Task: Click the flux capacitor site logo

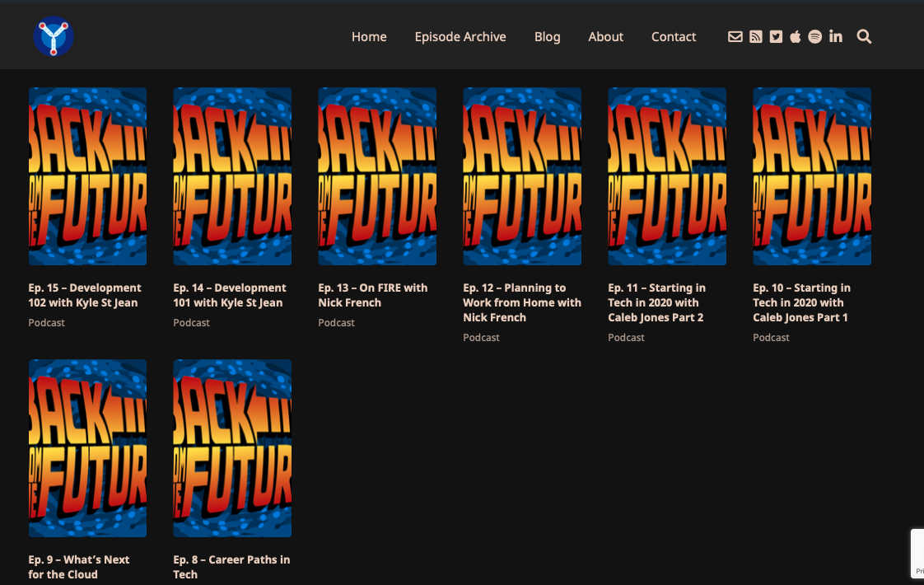Action: pyautogui.click(x=53, y=36)
